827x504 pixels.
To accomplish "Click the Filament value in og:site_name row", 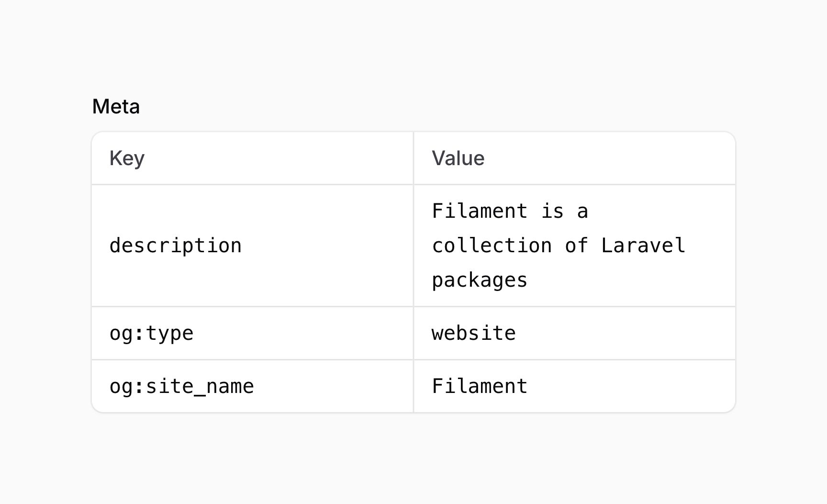I will coord(480,386).
